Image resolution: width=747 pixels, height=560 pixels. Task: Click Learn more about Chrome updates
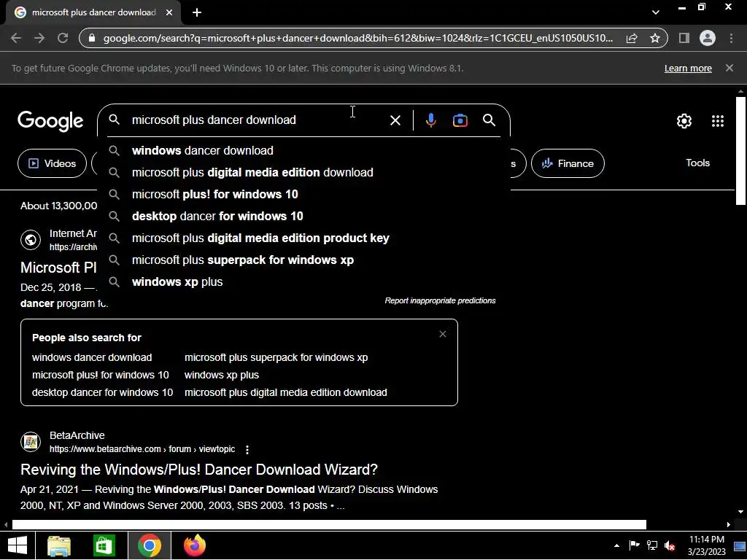tap(688, 68)
